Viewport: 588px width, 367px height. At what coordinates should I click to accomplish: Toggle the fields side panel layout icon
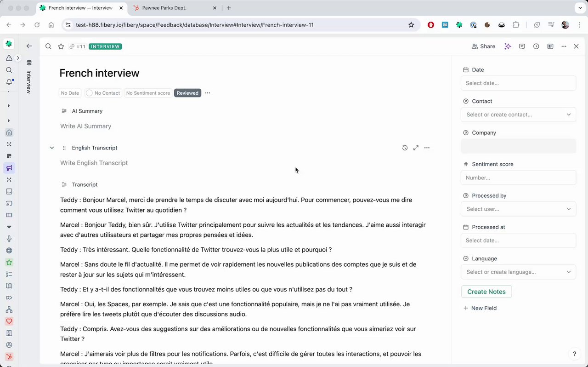(x=550, y=46)
